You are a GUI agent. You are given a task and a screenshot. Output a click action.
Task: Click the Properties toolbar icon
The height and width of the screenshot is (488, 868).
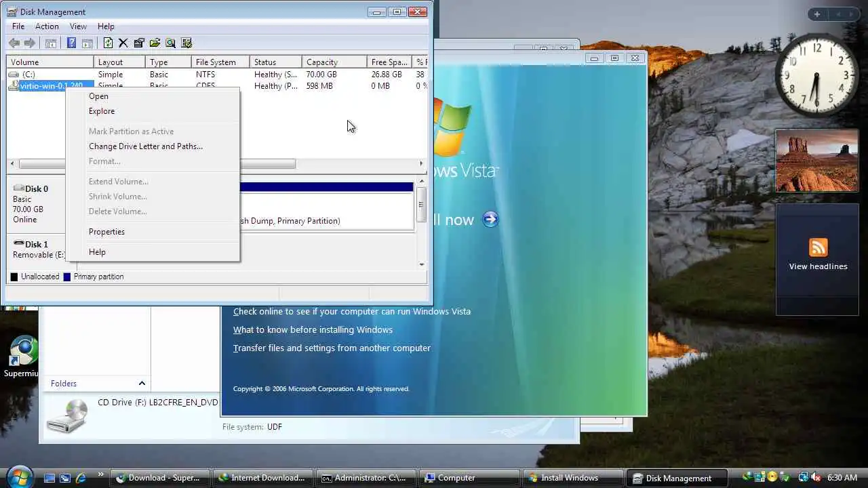click(139, 43)
